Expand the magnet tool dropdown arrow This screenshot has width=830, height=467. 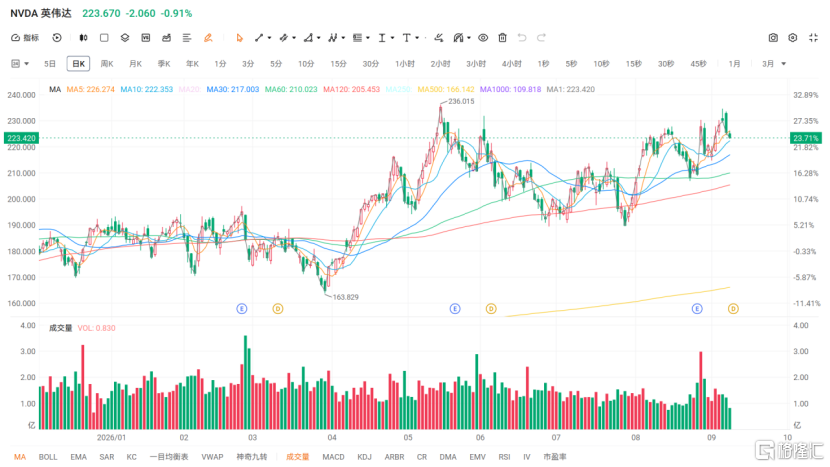click(x=468, y=38)
